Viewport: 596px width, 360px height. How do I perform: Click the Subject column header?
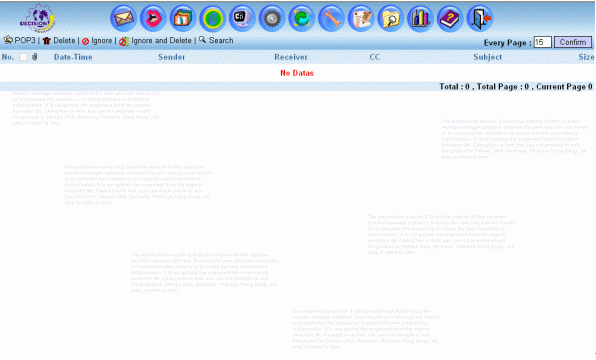point(488,57)
